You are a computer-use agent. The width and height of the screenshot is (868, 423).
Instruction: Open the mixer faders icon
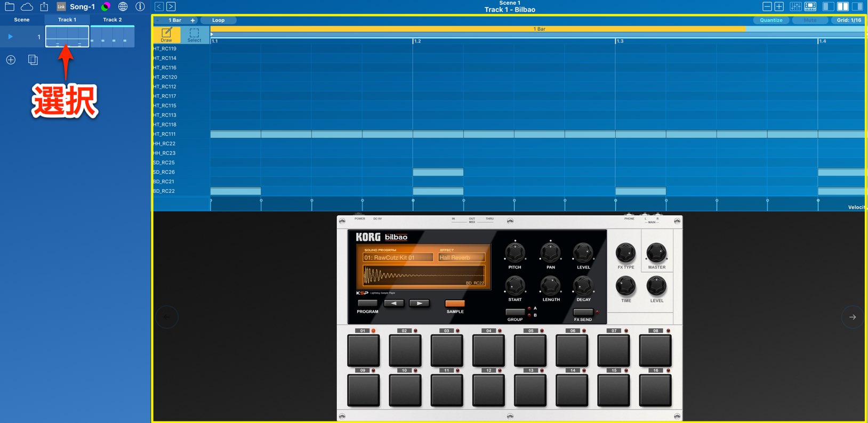point(795,6)
